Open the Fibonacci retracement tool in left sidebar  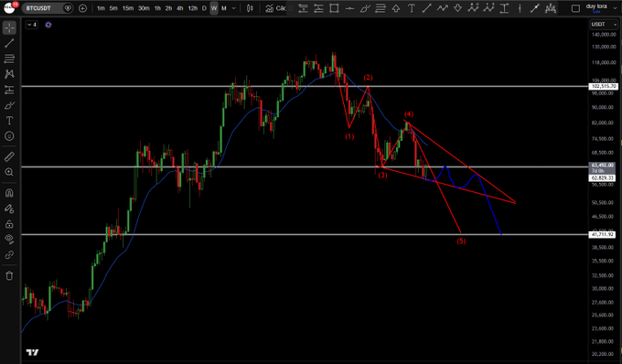(x=9, y=59)
